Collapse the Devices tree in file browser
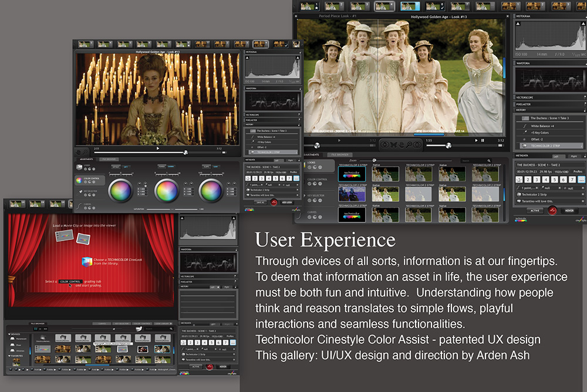Image resolution: width=587 pixels, height=392 pixels. tap(9, 334)
